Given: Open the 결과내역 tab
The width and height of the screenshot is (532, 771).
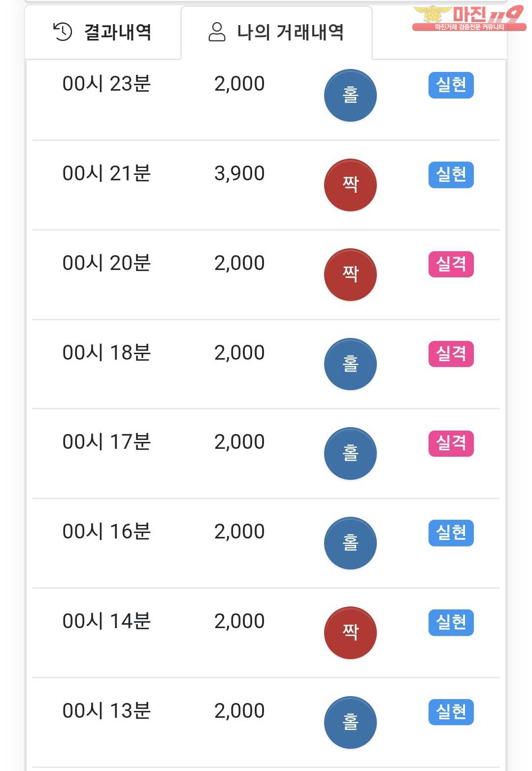Looking at the screenshot, I should [x=102, y=33].
